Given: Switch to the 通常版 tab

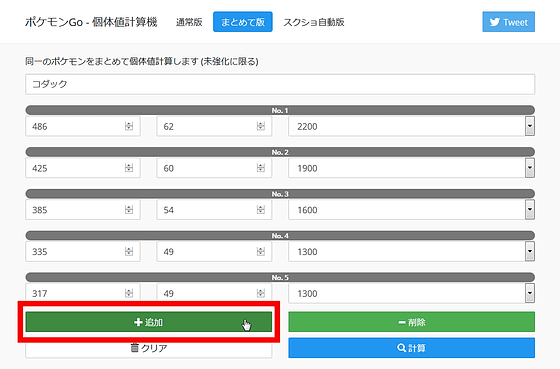Looking at the screenshot, I should tap(189, 22).
